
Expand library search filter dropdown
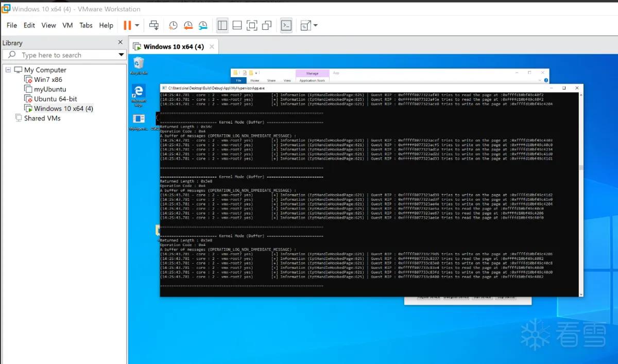point(122,55)
